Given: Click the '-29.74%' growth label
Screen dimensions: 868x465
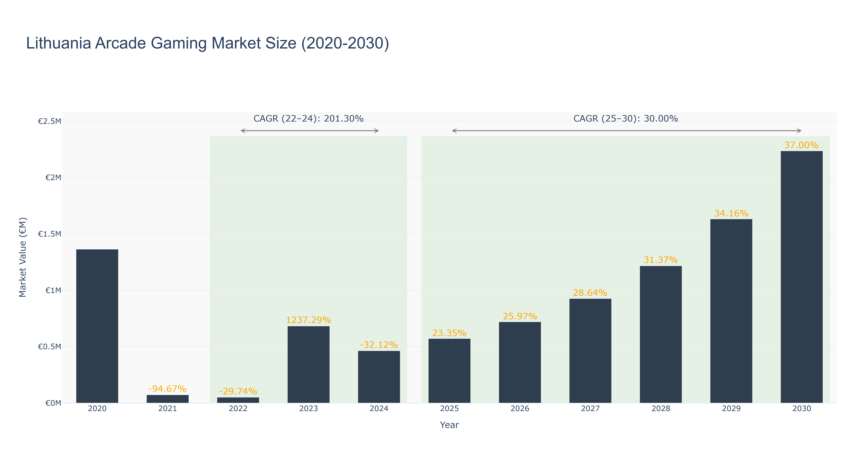Looking at the screenshot, I should click(x=238, y=391).
